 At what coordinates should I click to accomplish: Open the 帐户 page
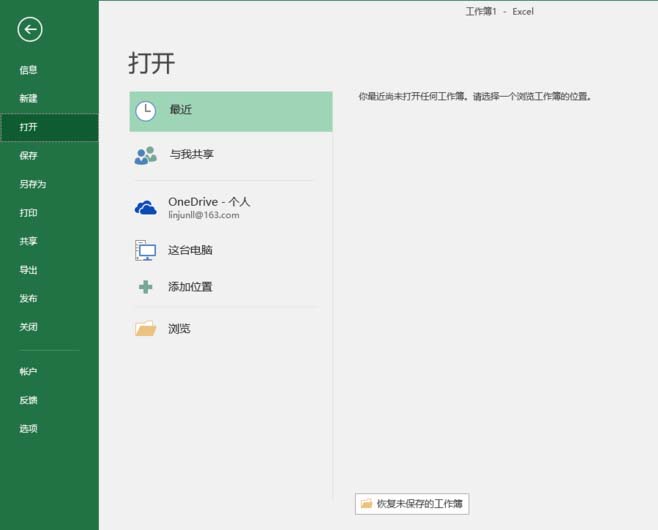point(29,371)
